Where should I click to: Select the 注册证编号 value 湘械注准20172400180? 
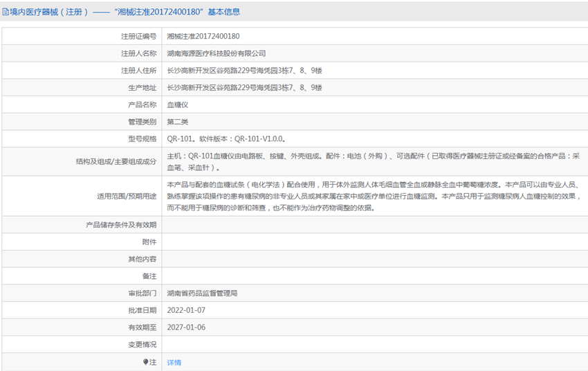tap(203, 37)
